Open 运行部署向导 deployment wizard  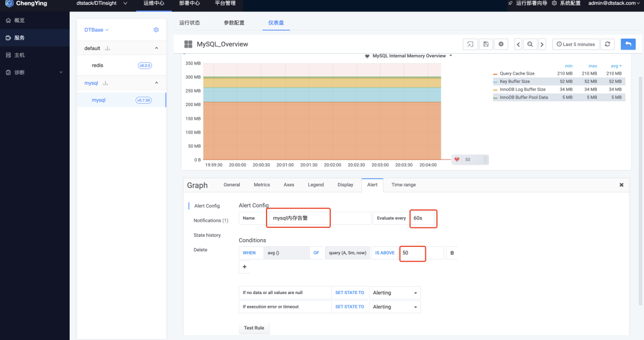coord(528,4)
